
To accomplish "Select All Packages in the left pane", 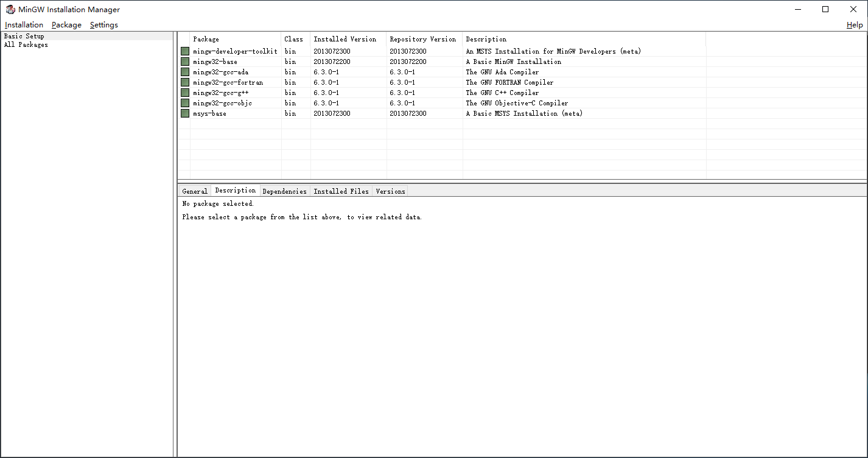I will coord(26,44).
